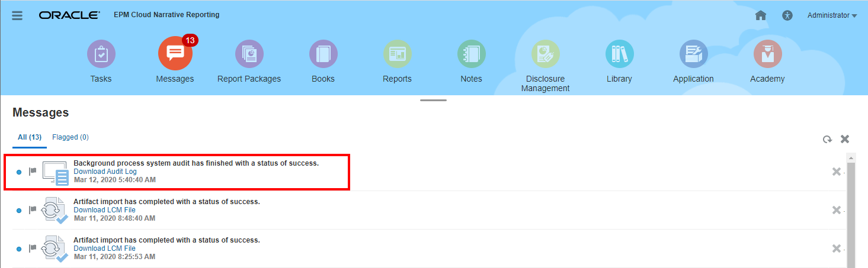Viewport: 868px width, 268px height.
Task: Open the Library card
Action: pyautogui.click(x=619, y=61)
